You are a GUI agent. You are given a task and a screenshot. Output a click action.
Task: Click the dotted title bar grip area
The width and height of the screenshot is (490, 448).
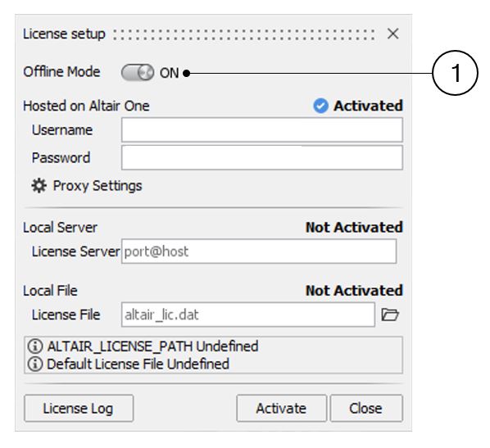coord(244,34)
